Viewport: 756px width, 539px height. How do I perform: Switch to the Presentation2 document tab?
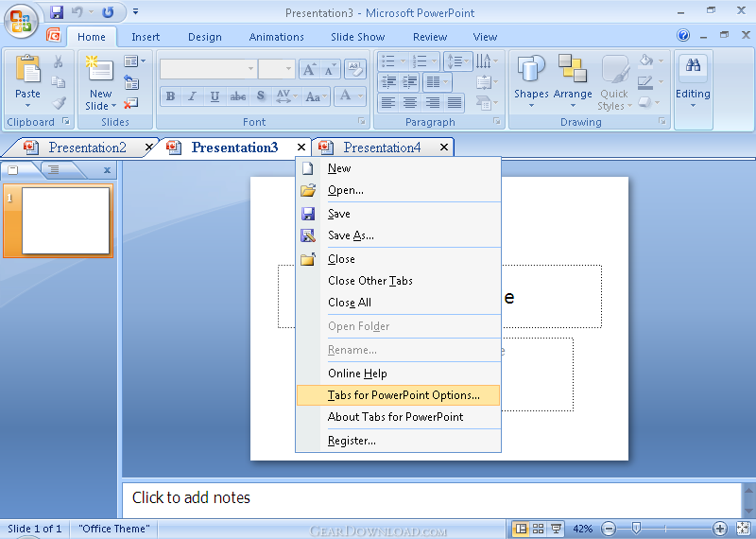87,148
